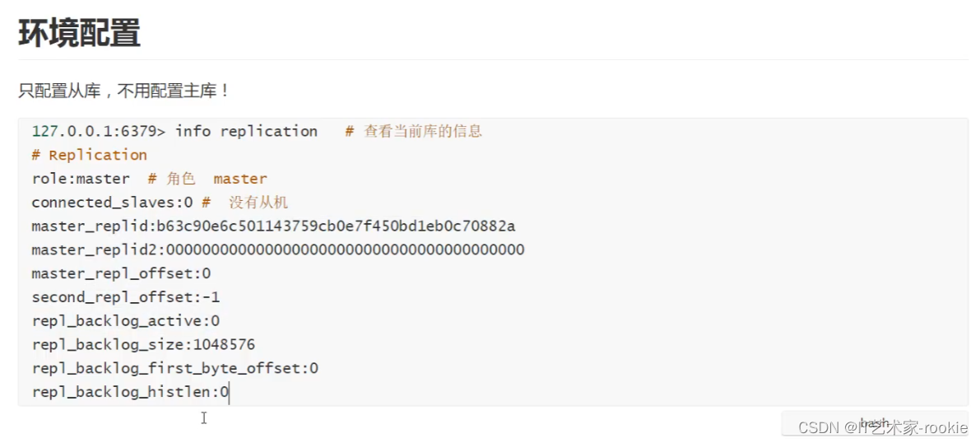This screenshot has width=980, height=443.
Task: Click the role:master text
Action: pos(81,179)
